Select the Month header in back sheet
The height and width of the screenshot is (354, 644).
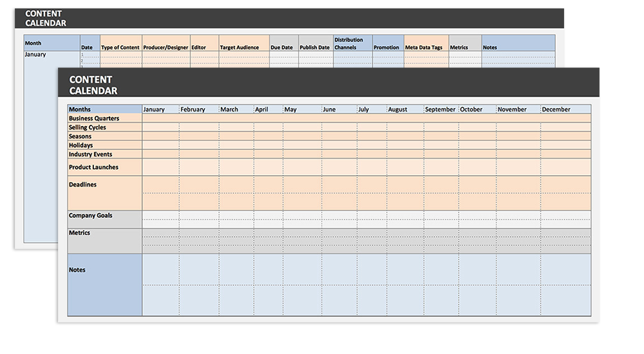[x=52, y=43]
